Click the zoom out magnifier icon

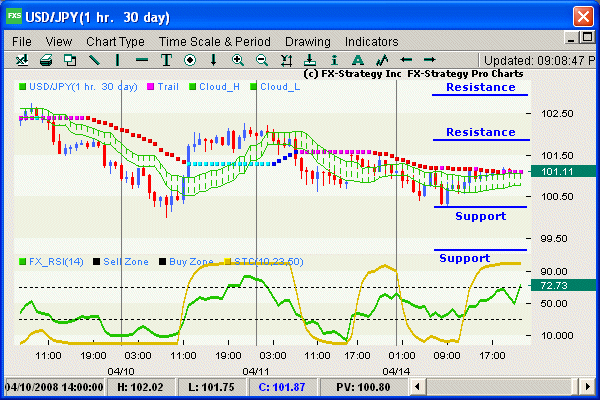(262, 60)
